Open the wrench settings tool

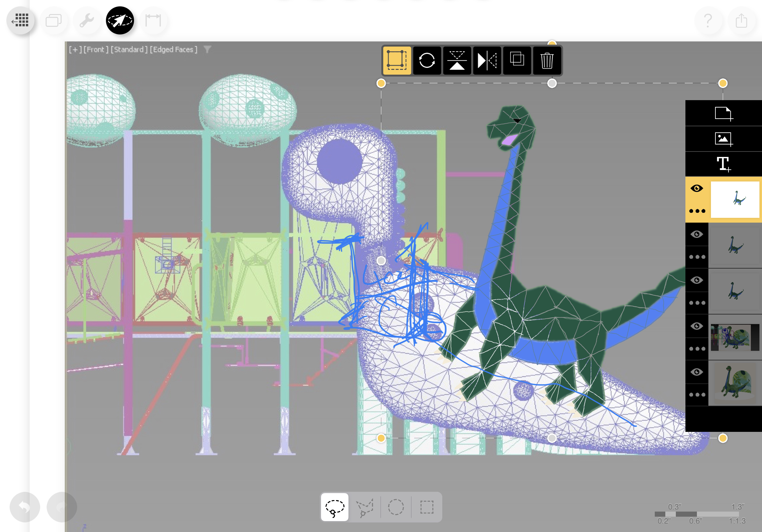point(86,20)
